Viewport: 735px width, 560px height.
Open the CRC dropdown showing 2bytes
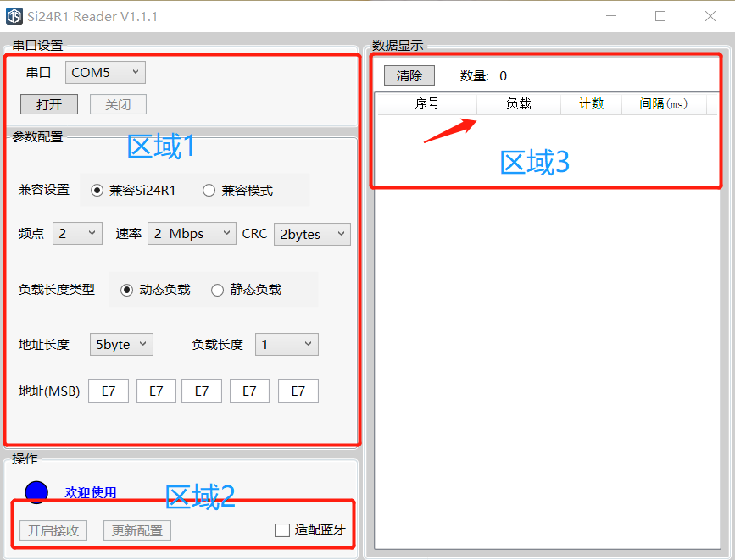[312, 234]
